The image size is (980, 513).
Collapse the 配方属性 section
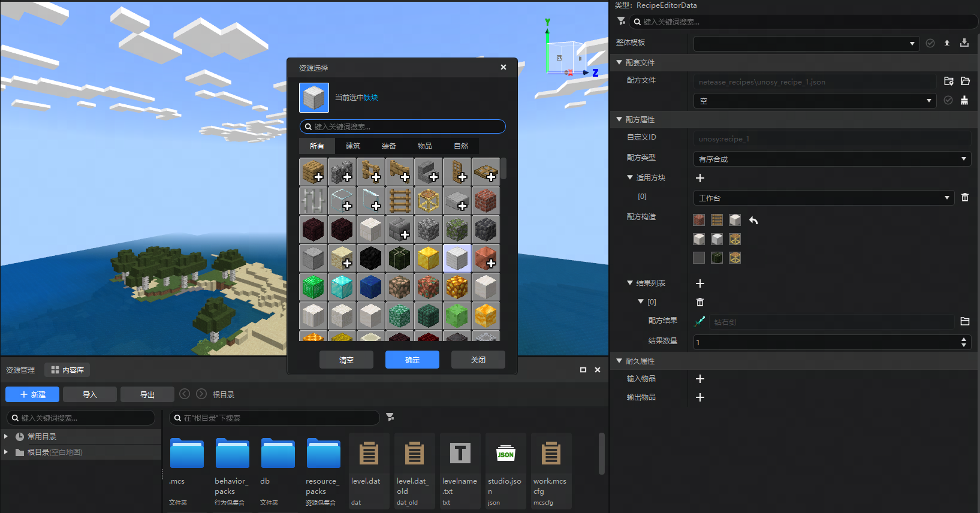[619, 119]
